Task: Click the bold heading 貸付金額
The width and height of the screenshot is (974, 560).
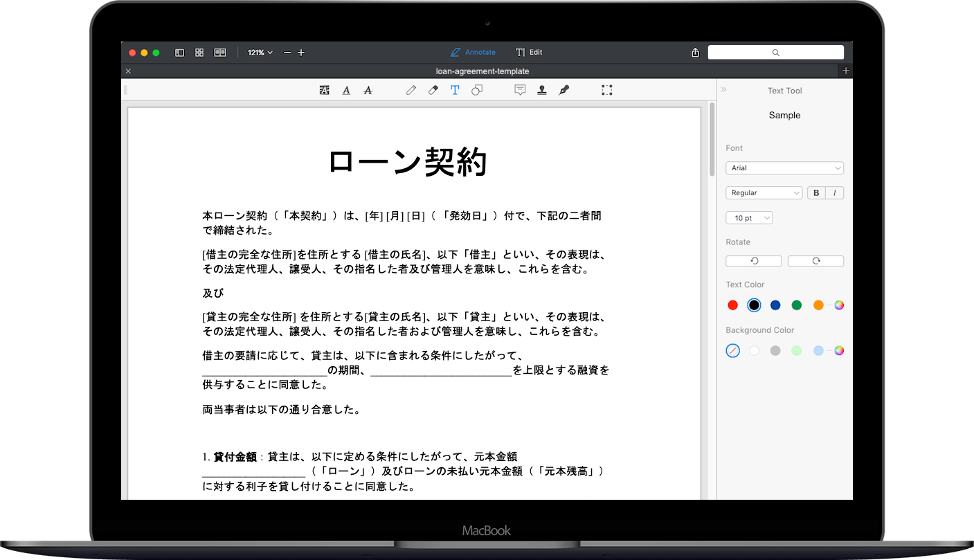Action: [x=235, y=457]
